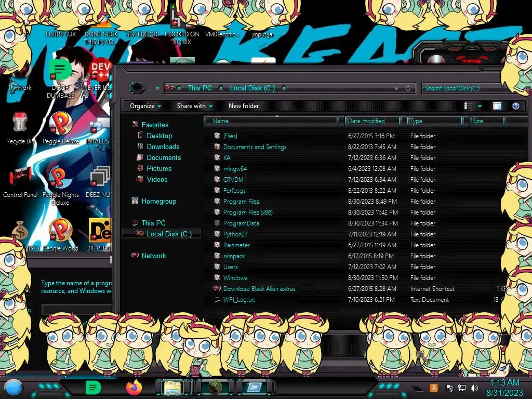Click the [Files] folder icon
This screenshot has height=399, width=532.
click(x=217, y=136)
